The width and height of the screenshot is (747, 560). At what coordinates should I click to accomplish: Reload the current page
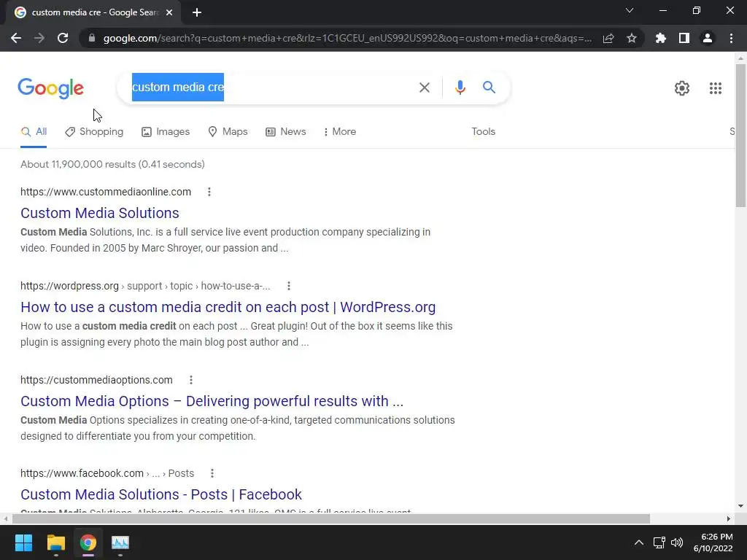pos(63,38)
